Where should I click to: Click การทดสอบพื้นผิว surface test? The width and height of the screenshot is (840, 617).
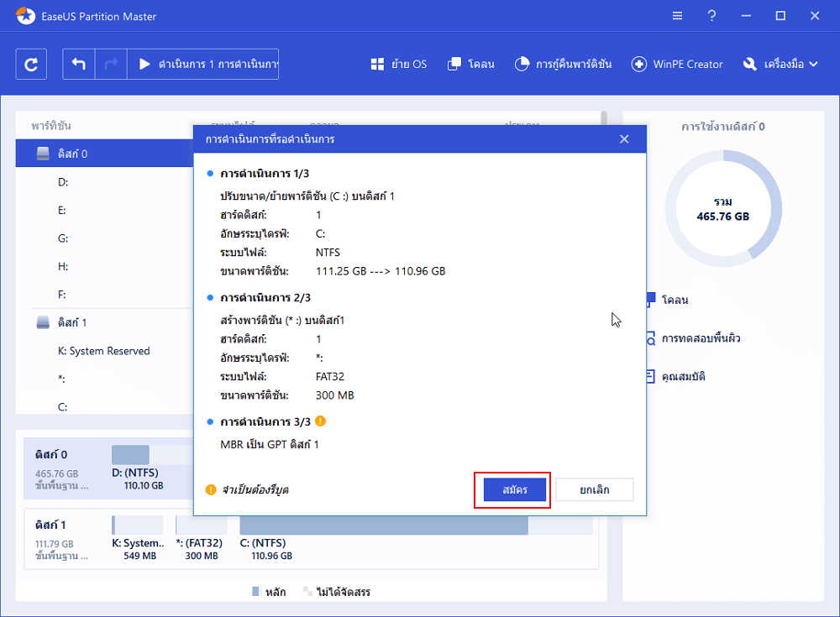coord(694,338)
